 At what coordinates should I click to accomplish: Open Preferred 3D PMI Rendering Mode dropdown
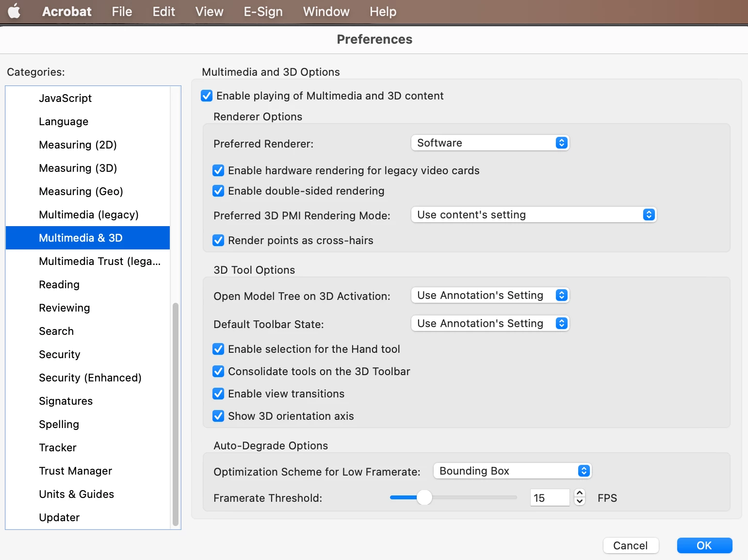[x=534, y=214]
